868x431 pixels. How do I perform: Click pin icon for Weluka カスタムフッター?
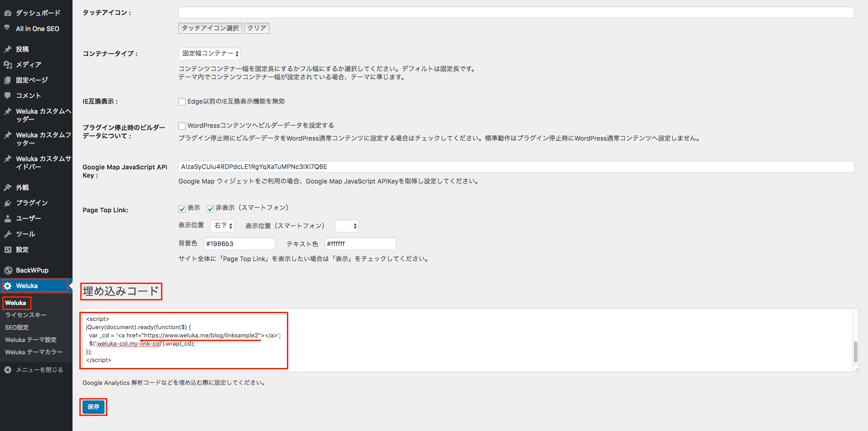point(8,135)
